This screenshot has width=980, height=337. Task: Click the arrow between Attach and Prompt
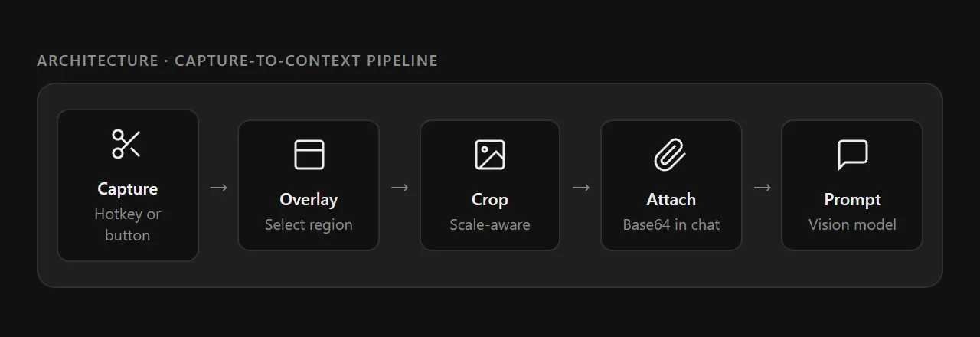point(762,188)
